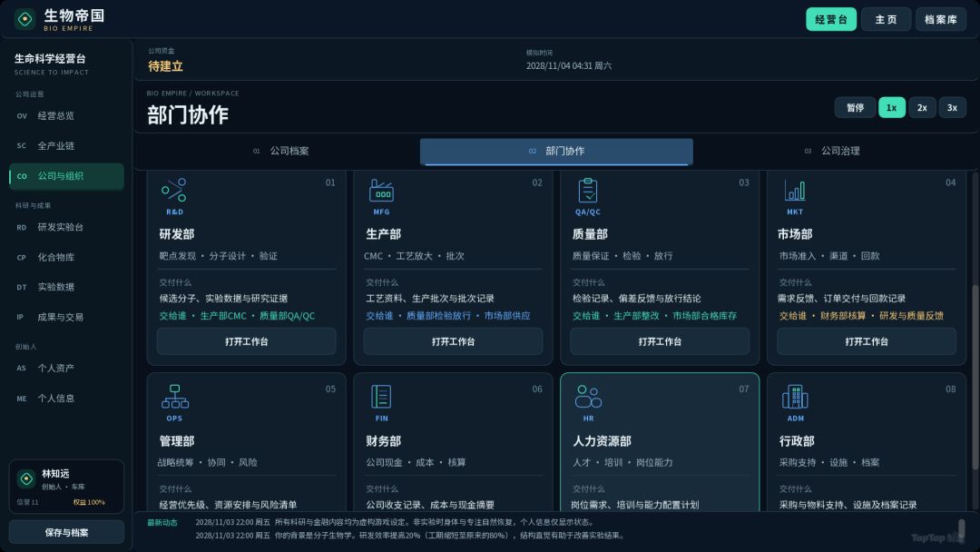Click the 经营台 top button
This screenshot has height=552, width=980.
pos(830,19)
